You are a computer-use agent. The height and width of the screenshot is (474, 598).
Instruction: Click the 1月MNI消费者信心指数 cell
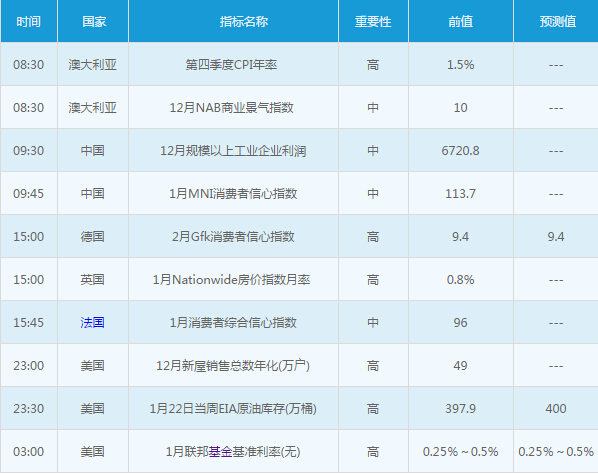(x=233, y=193)
